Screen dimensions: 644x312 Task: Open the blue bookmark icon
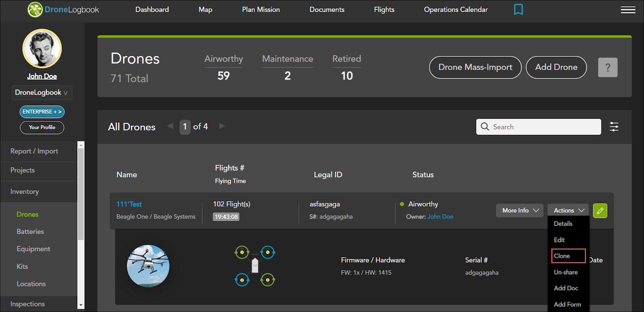pos(518,9)
